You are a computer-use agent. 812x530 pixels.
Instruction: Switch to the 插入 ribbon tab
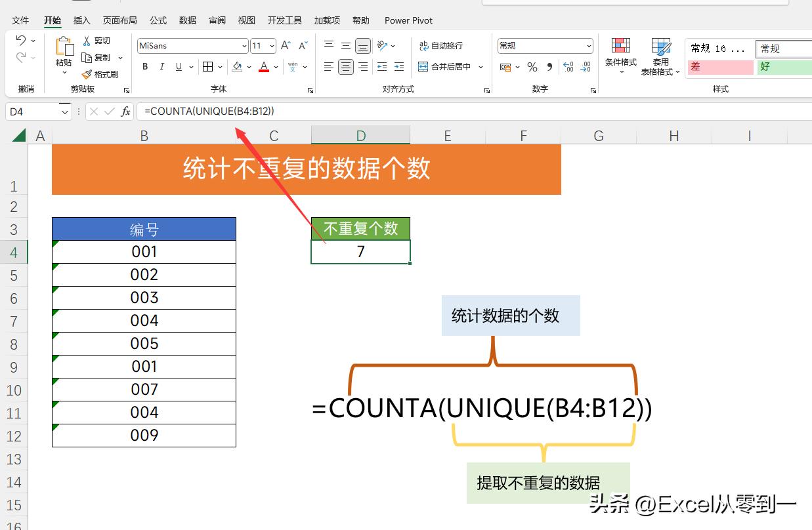click(82, 20)
